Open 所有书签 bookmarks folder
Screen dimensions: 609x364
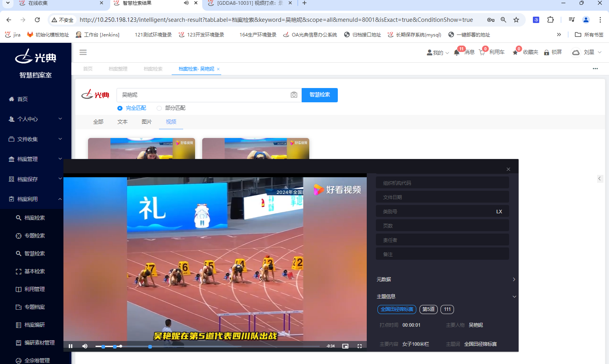point(589,35)
